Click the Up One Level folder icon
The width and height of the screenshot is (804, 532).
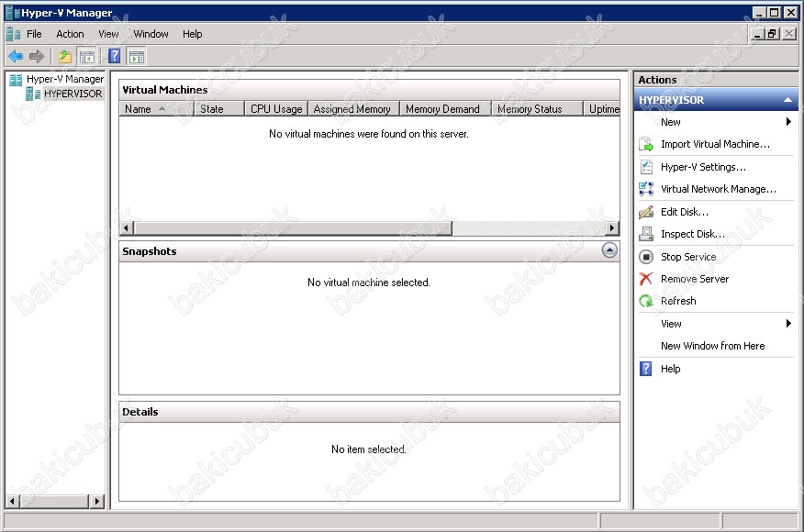pyautogui.click(x=65, y=56)
